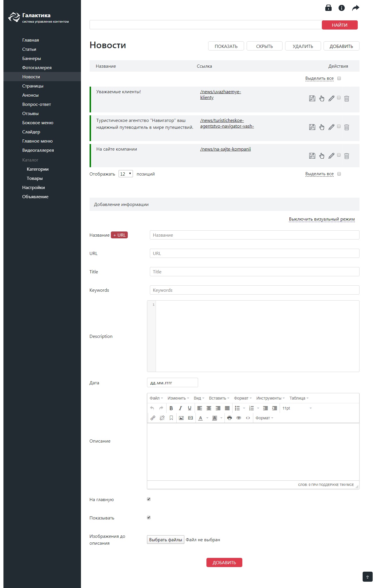Open the background color dropdown arrow

pos(221,418)
